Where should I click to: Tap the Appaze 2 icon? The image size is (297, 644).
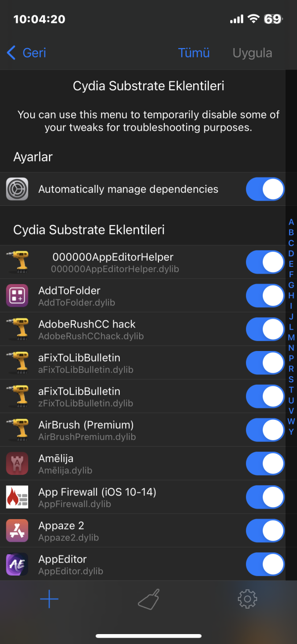click(x=17, y=531)
